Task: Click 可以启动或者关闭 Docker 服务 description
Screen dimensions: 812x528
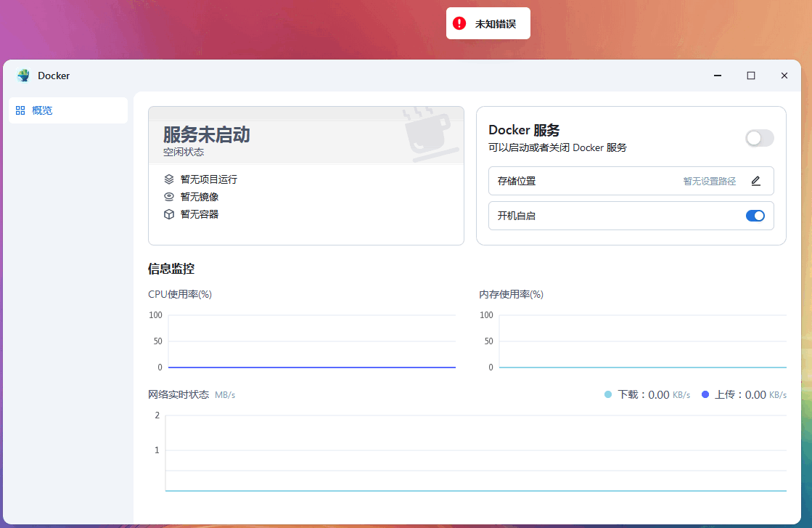Action: pyautogui.click(x=558, y=147)
